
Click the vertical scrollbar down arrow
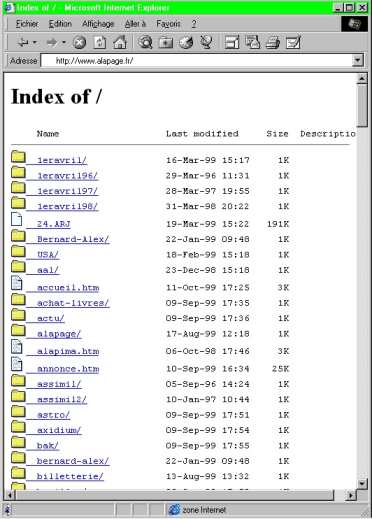click(362, 484)
